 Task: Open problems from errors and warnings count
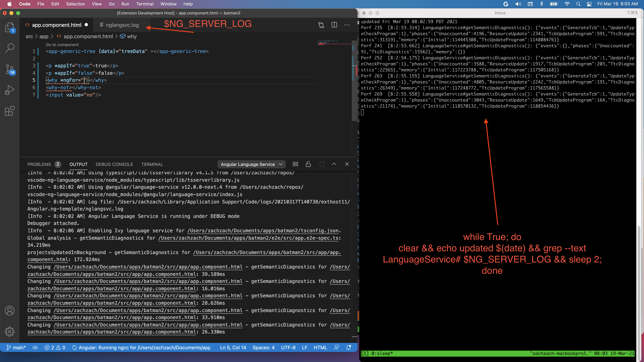(55, 348)
